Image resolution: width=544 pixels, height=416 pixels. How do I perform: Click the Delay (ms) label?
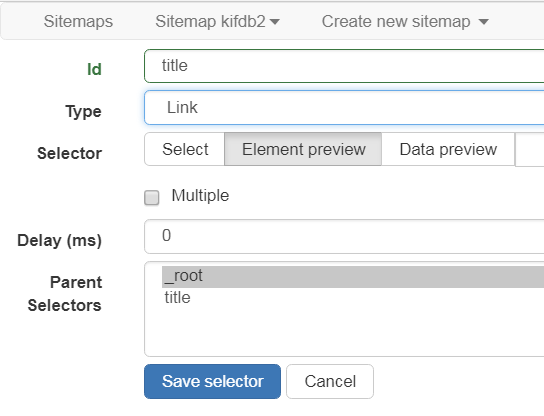(x=59, y=240)
